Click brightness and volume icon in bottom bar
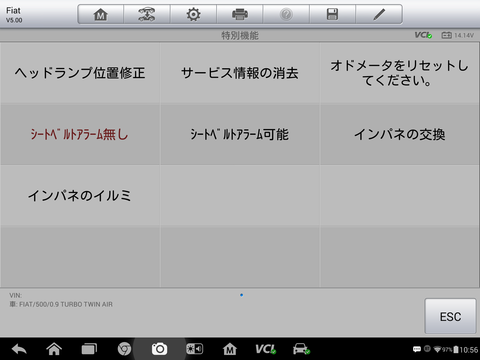The width and height of the screenshot is (480, 360). [x=195, y=349]
